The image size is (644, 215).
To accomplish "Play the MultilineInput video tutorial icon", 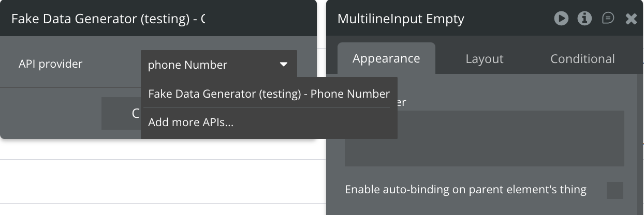I will pyautogui.click(x=561, y=19).
